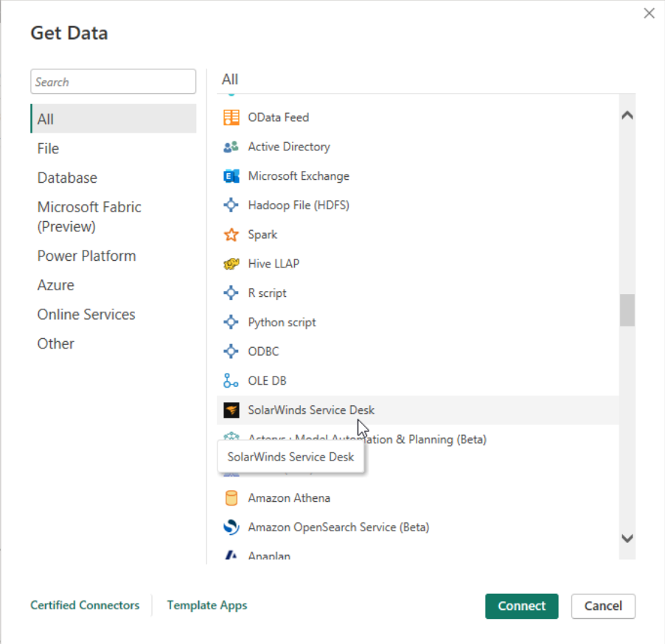Click the SolarWinds Service Desk icon
The height and width of the screenshot is (644, 665).
pos(231,410)
